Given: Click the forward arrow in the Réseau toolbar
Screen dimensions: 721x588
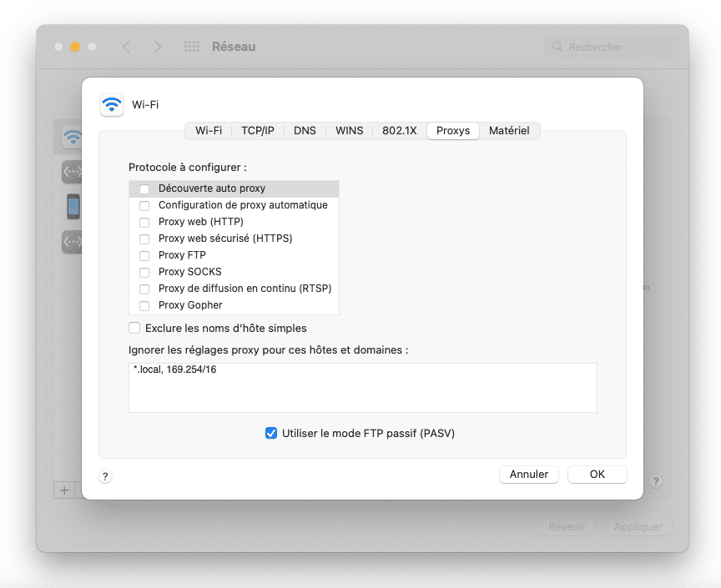Looking at the screenshot, I should [158, 48].
